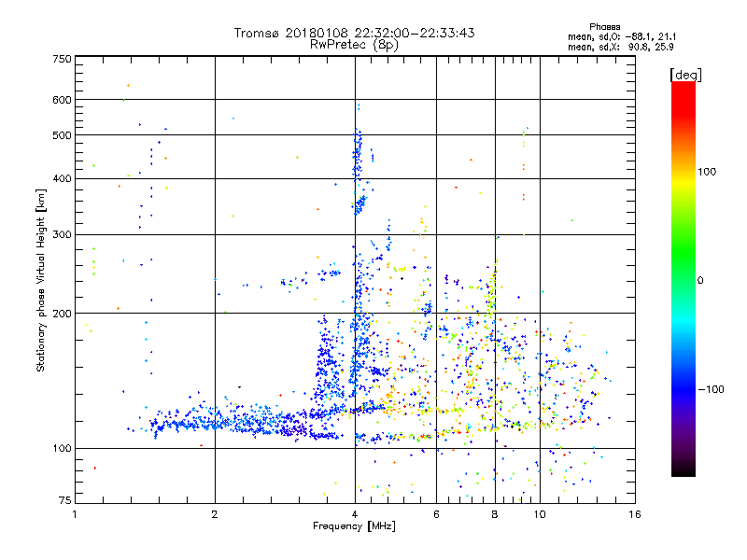Click the x-axis tick '4'
This screenshot has width=747, height=560.
click(x=355, y=514)
